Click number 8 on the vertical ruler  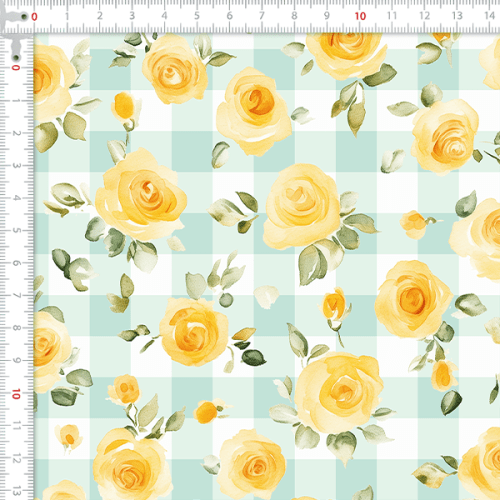pos(16,328)
